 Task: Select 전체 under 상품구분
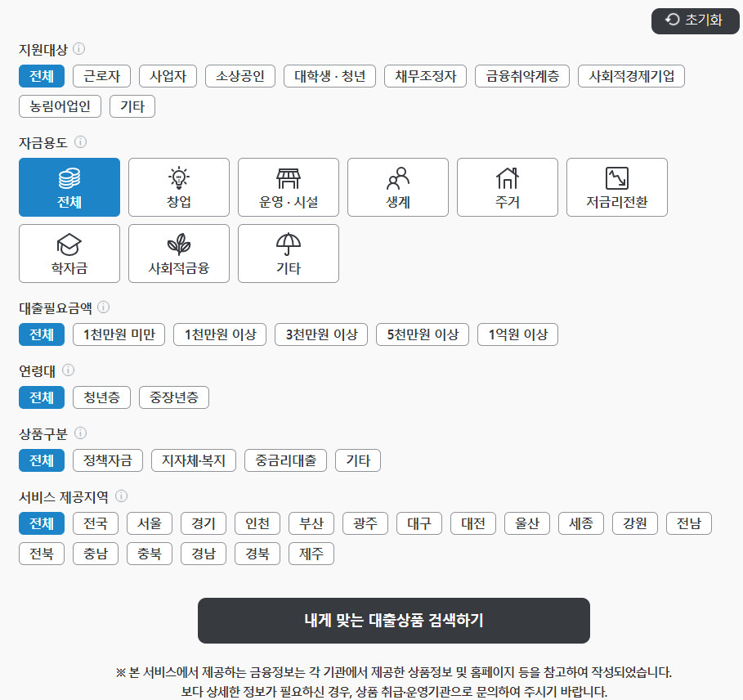click(42, 460)
